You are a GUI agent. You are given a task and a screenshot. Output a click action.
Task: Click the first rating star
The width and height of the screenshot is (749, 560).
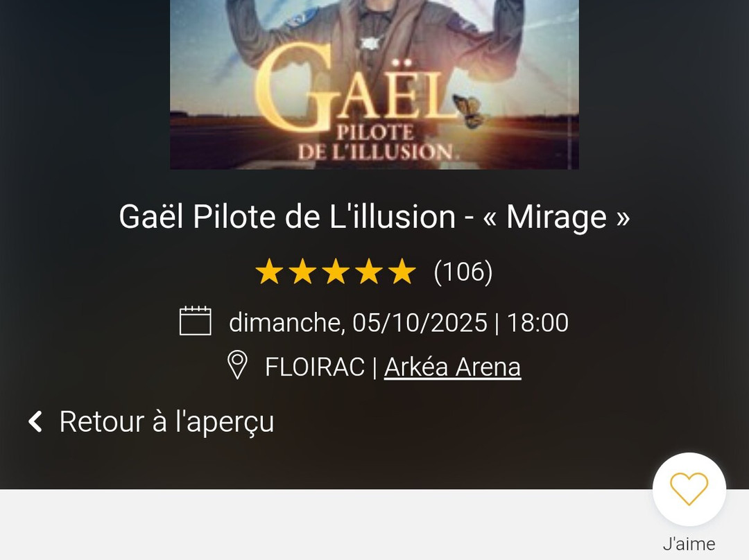268,272
